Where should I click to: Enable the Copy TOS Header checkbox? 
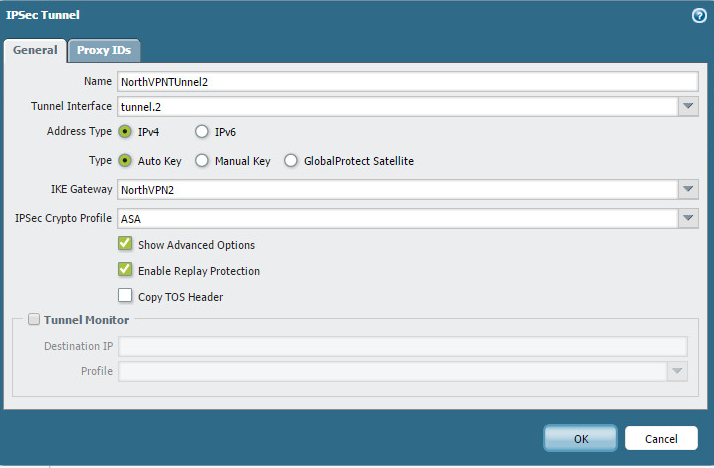(x=126, y=296)
